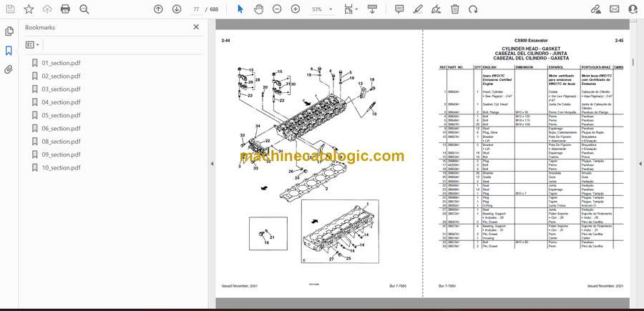Select the highlight text pen
This screenshot has height=311, width=644.
click(418, 9)
